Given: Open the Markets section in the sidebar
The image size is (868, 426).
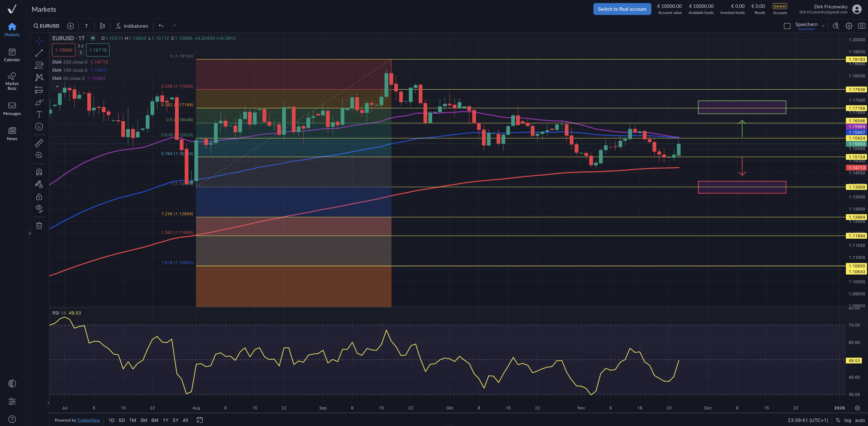Looking at the screenshot, I should click(12, 29).
